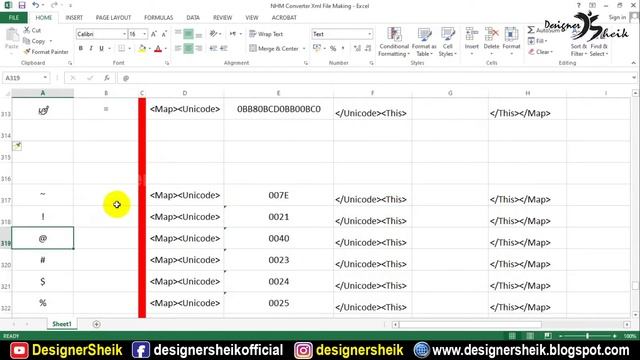Open the font size dropdown

pyautogui.click(x=144, y=34)
